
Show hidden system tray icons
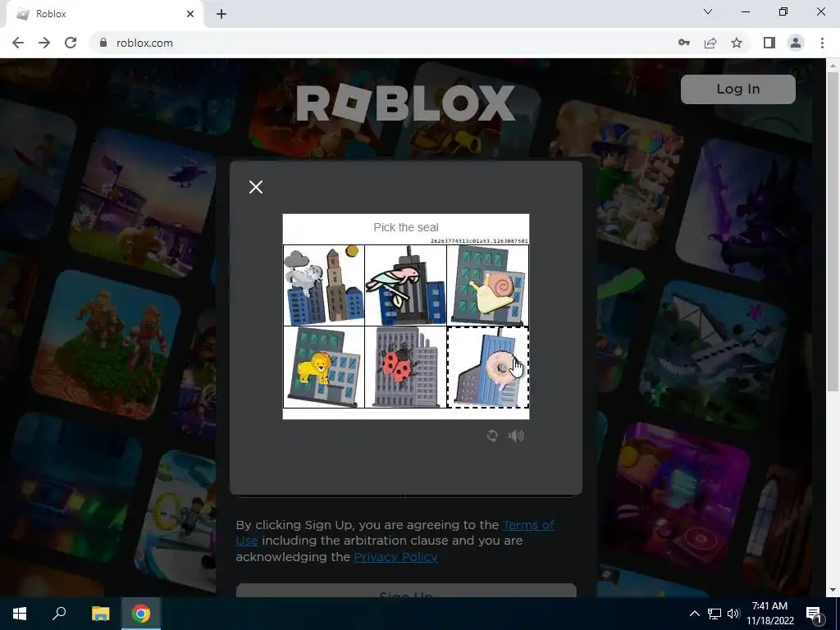[x=694, y=614]
